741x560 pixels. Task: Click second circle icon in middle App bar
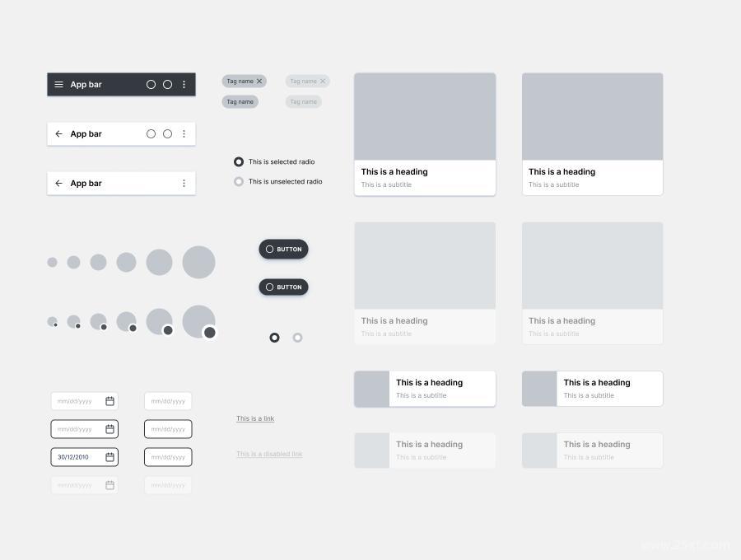point(167,134)
